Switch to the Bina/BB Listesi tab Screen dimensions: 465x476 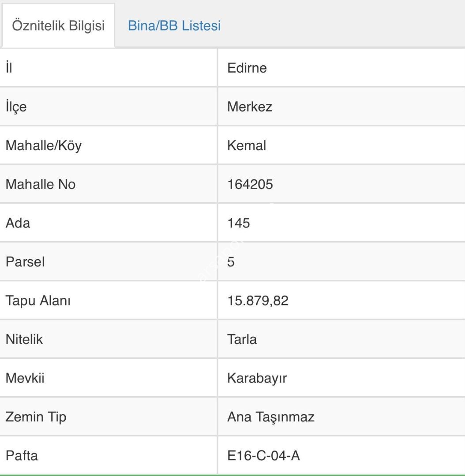(x=174, y=26)
